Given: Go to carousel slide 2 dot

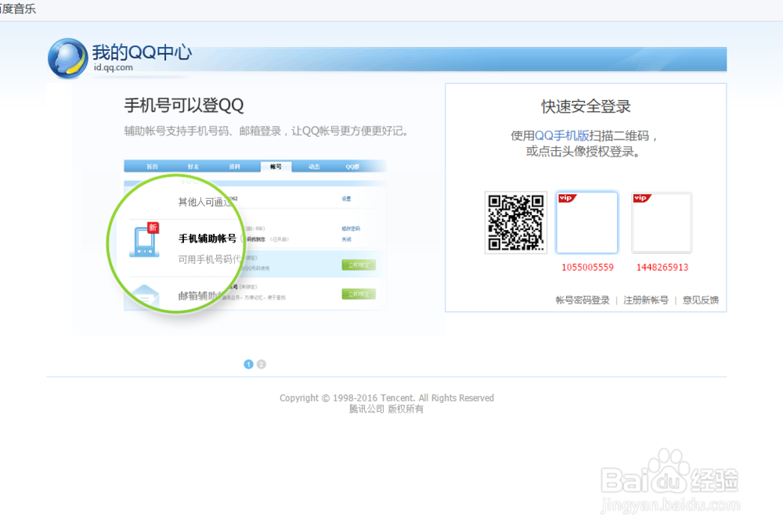Looking at the screenshot, I should coord(262,365).
